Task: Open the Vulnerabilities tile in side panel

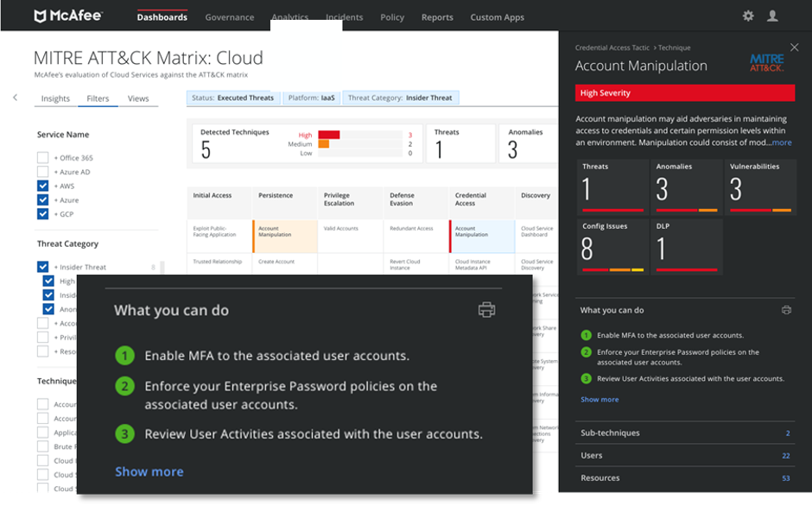Action: 760,187
